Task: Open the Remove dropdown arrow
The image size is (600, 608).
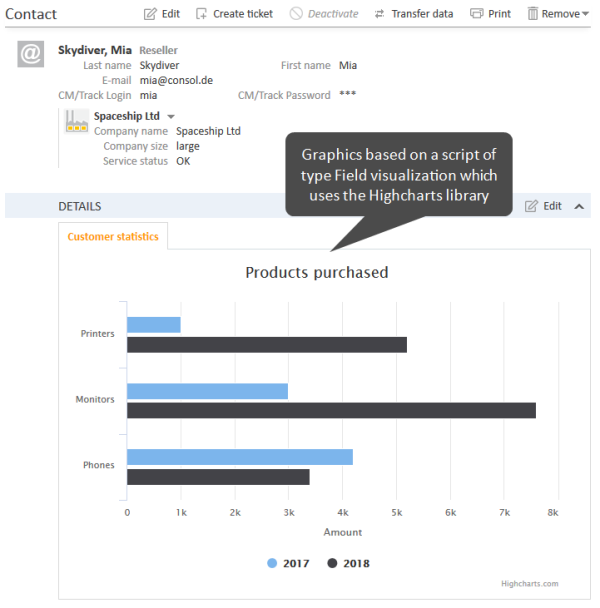Action: point(585,14)
